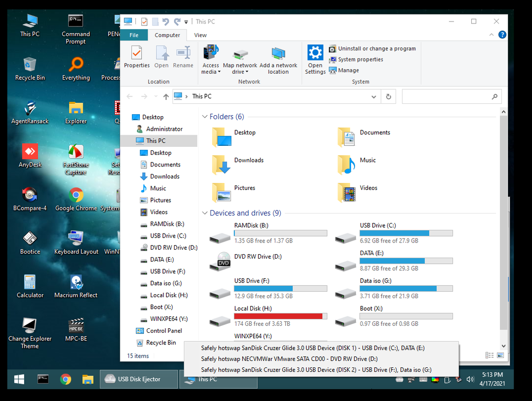Open volume control in system tray
Screen dimensions: 532x401
pyautogui.click(x=469, y=379)
